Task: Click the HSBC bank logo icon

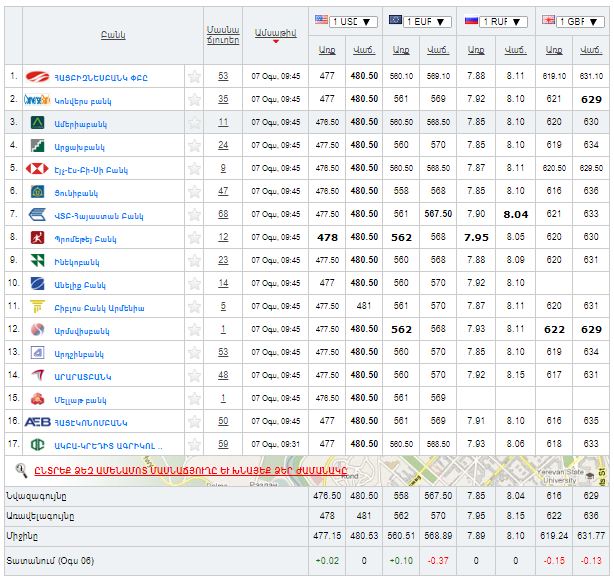Action: (x=38, y=168)
